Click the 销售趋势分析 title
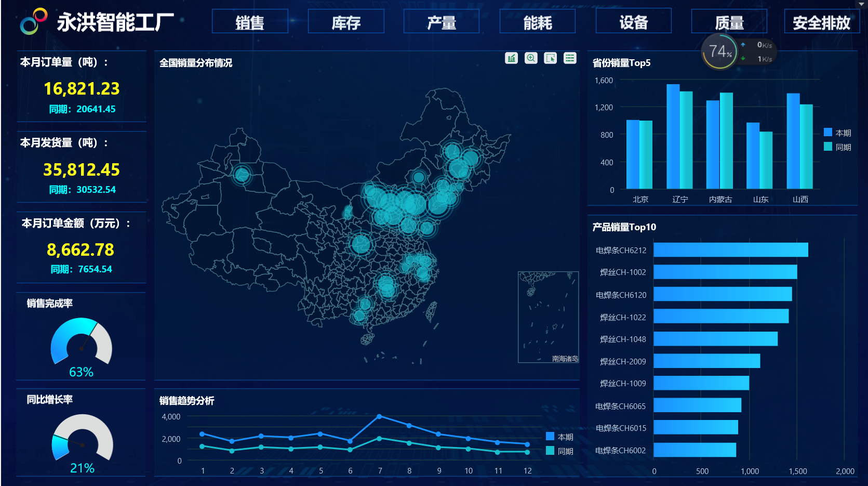The image size is (868, 486). [186, 401]
